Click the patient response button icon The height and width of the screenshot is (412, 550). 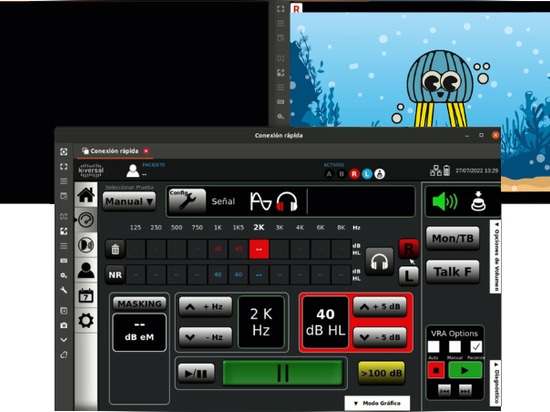pos(478,201)
